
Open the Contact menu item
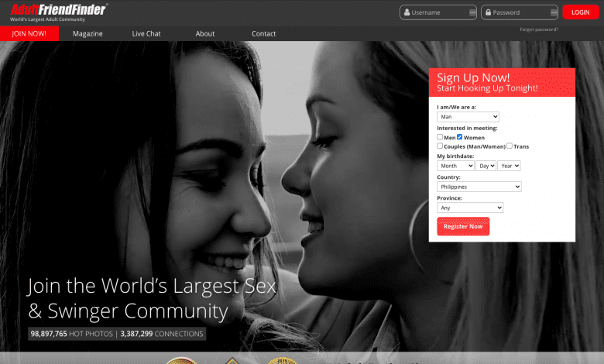coord(264,33)
